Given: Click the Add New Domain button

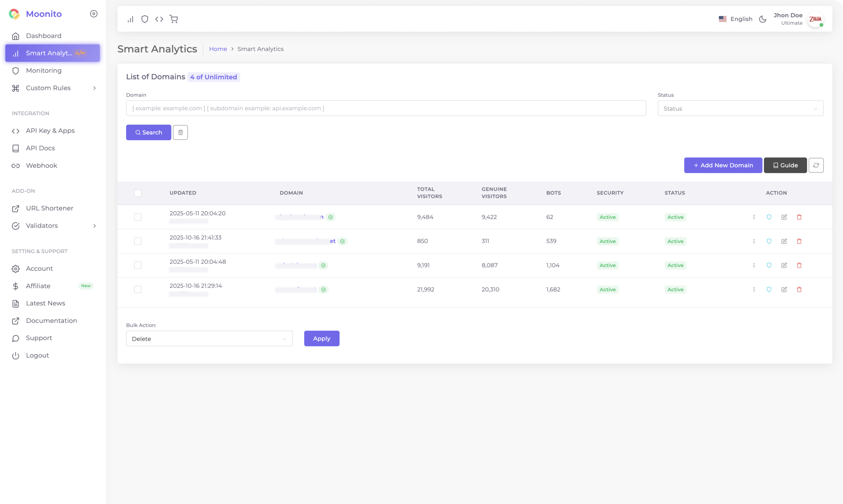Looking at the screenshot, I should click(x=723, y=165).
